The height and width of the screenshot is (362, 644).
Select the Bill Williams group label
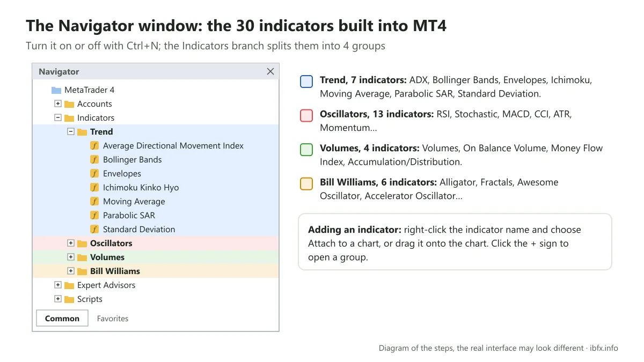point(115,271)
